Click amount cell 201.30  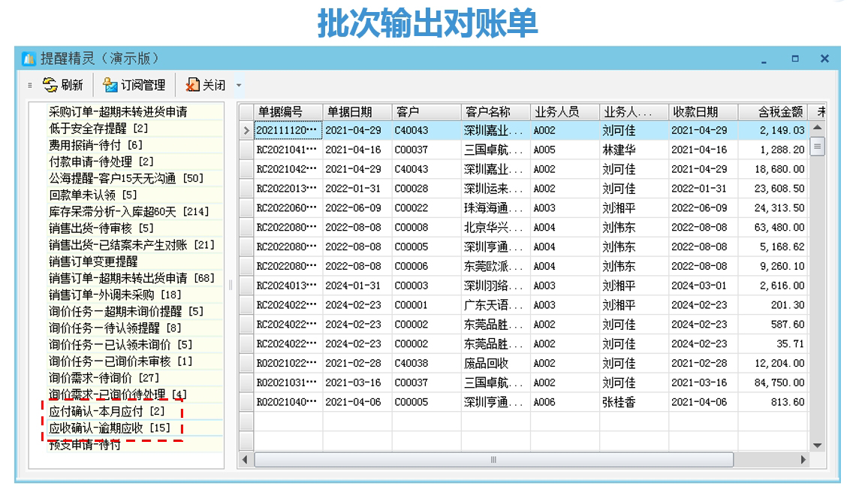[x=772, y=305]
